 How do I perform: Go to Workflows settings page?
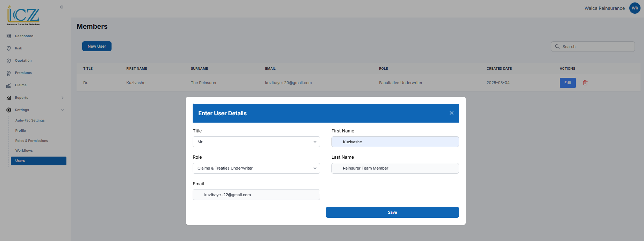click(24, 151)
